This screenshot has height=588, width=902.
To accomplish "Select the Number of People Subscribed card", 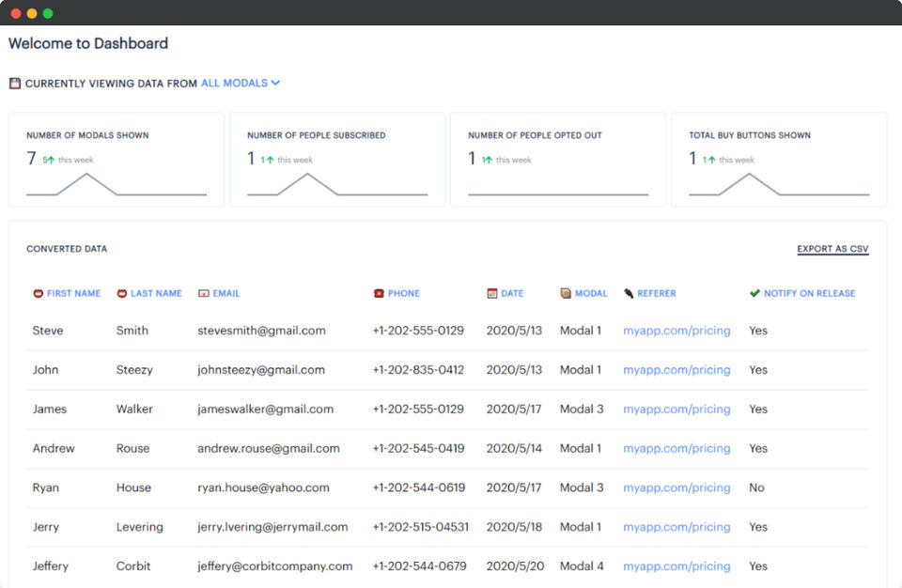I will click(337, 160).
